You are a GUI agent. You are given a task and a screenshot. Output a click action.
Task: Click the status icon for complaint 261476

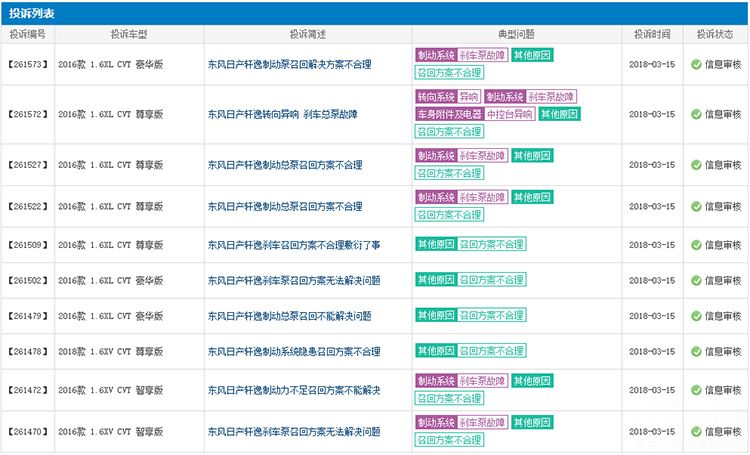click(x=695, y=352)
